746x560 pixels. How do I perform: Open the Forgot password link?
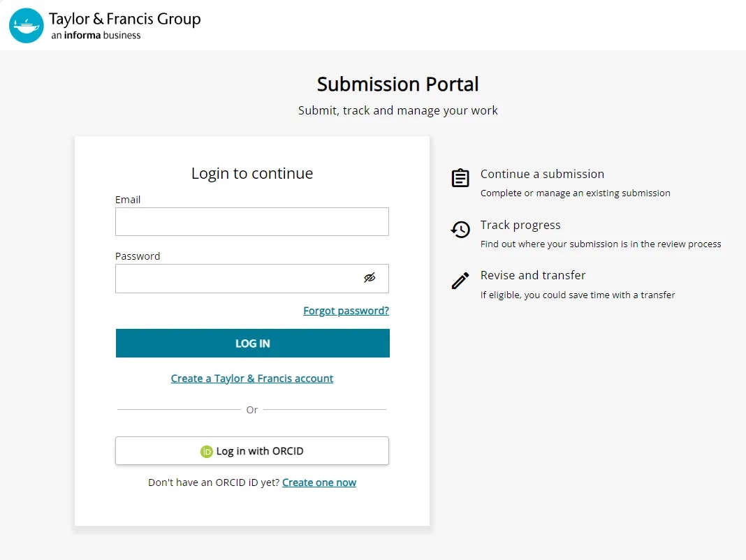(346, 310)
